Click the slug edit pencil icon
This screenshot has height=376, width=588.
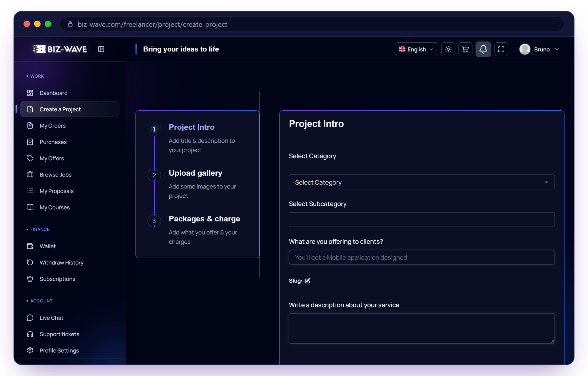(308, 281)
